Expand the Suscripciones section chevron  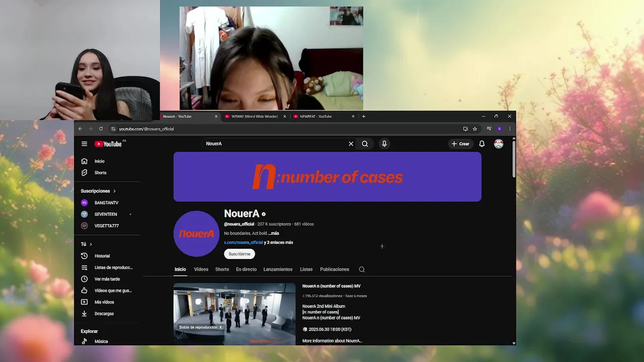click(114, 191)
